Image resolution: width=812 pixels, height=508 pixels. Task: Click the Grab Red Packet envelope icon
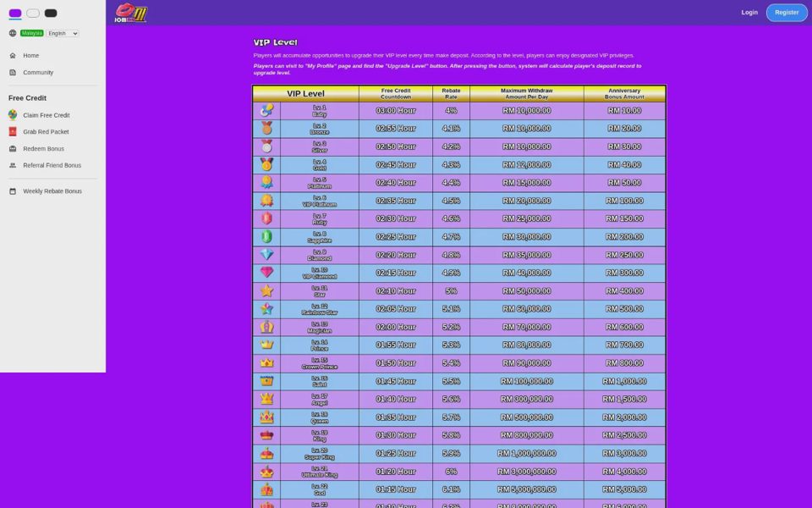pyautogui.click(x=13, y=132)
